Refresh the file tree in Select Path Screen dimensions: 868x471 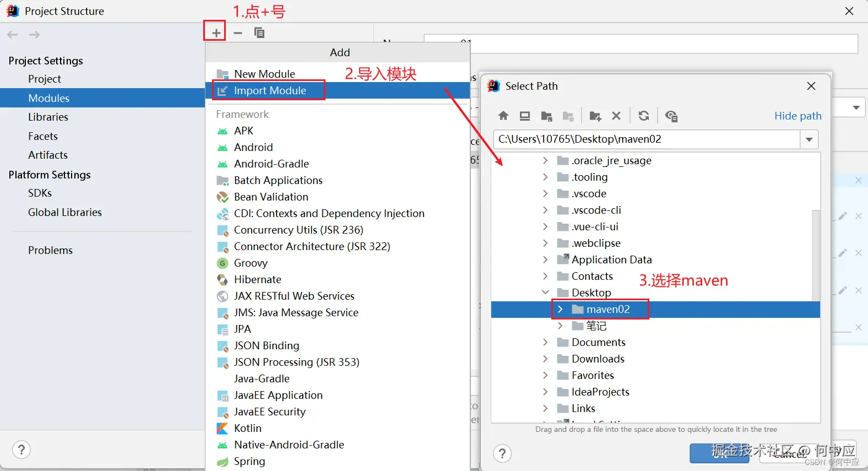643,116
